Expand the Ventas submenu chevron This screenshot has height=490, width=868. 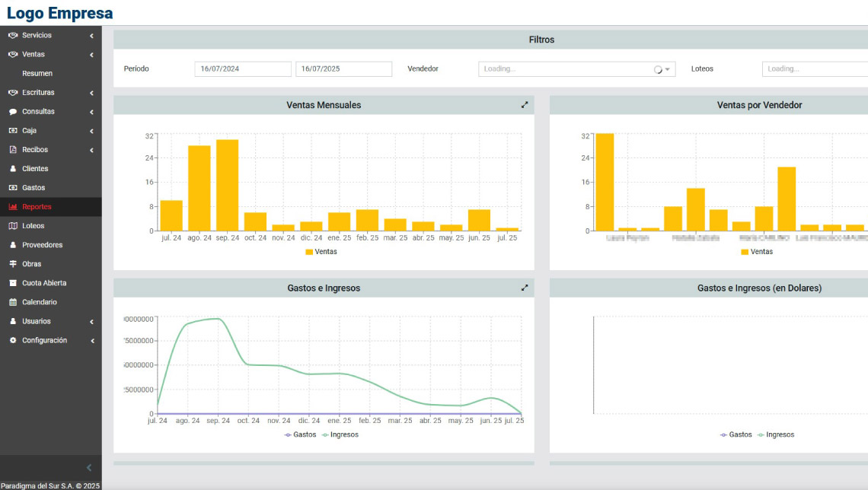[x=91, y=55]
